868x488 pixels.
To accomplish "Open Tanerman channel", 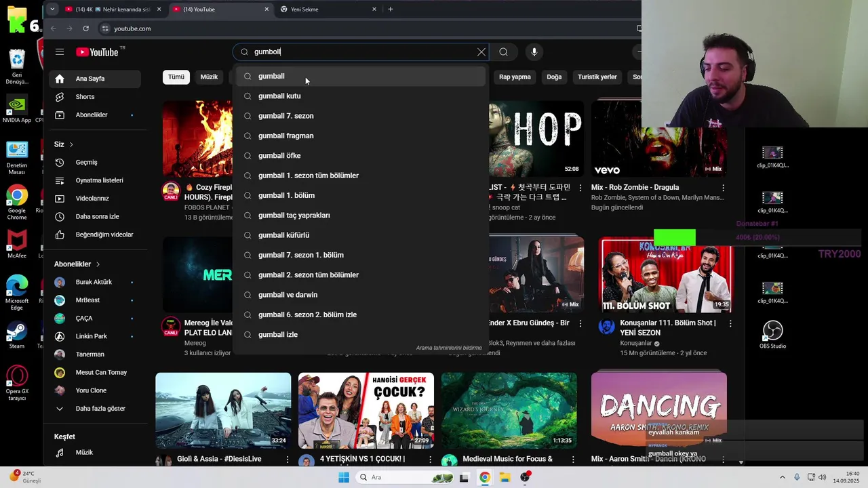I will (95, 354).
